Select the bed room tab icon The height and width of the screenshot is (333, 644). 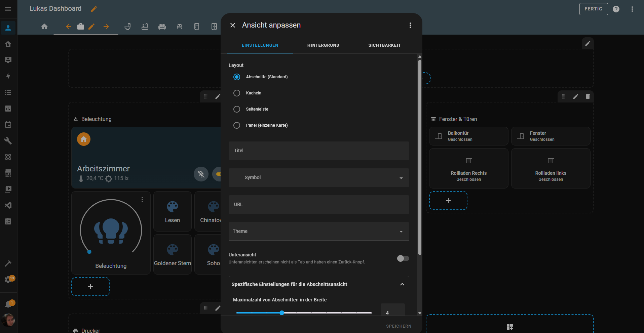click(x=180, y=27)
